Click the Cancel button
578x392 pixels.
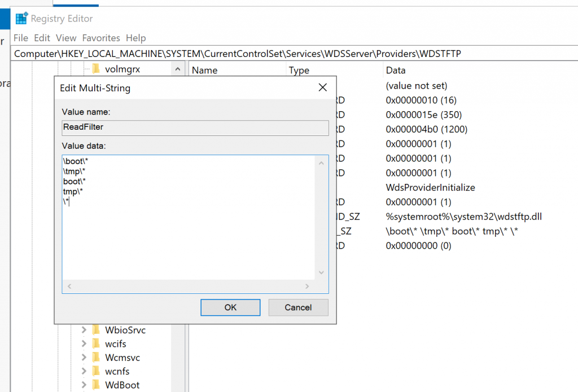298,307
